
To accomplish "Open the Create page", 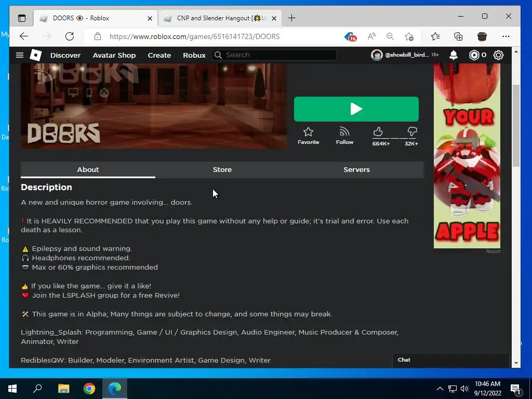I will coord(159,55).
